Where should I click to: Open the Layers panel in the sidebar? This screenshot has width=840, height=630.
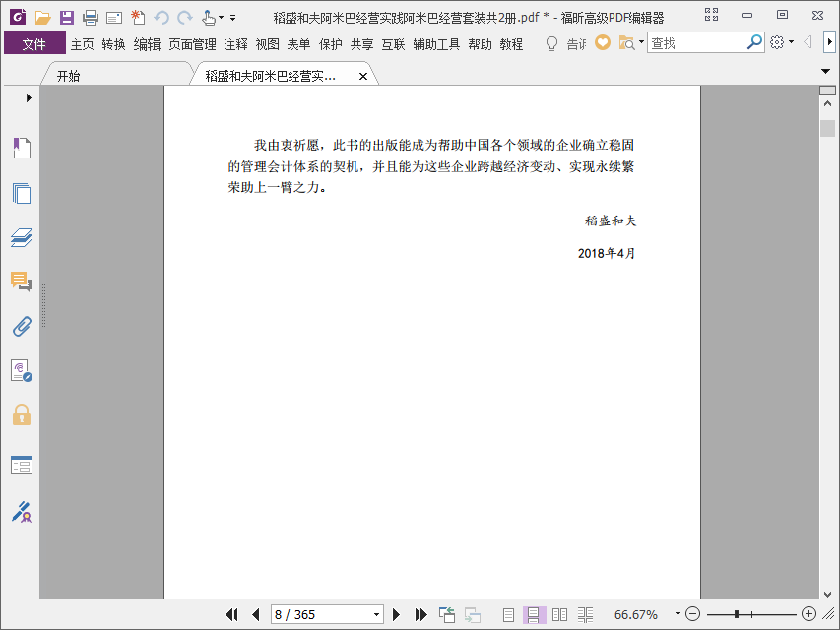[22, 237]
